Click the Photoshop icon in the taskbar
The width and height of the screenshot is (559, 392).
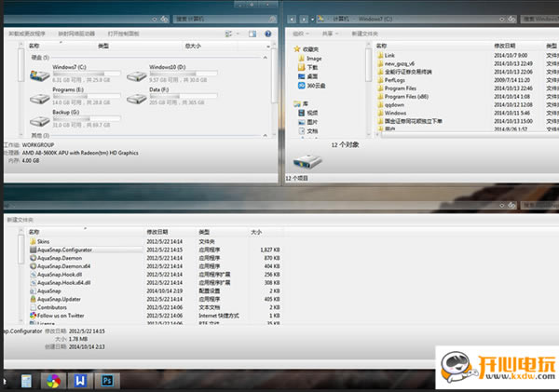pyautogui.click(x=106, y=381)
